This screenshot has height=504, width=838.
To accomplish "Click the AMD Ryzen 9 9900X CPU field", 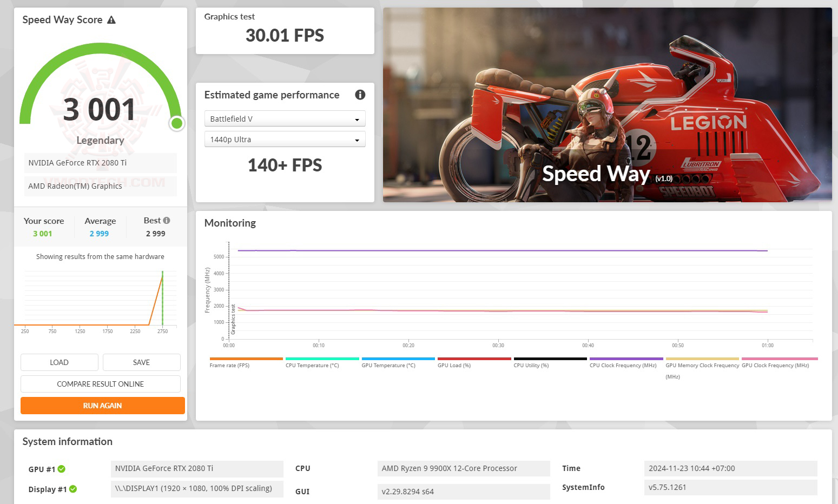I will (464, 468).
